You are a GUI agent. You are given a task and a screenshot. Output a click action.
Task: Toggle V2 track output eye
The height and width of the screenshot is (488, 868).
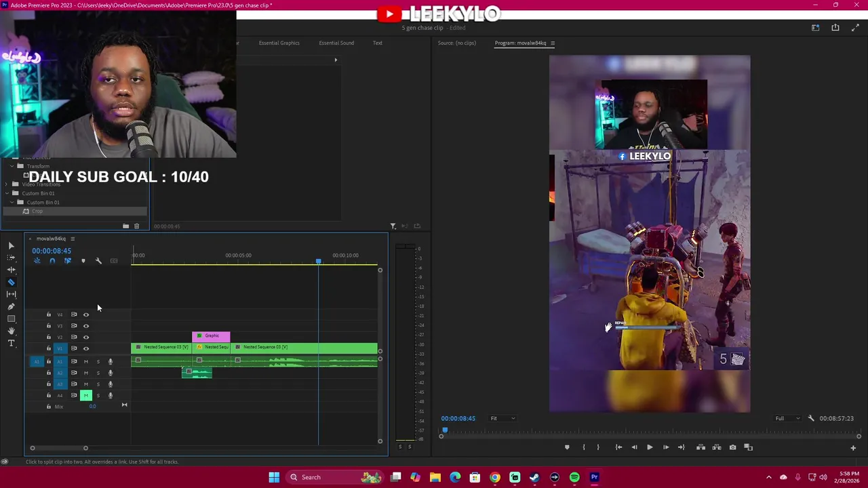(x=85, y=337)
